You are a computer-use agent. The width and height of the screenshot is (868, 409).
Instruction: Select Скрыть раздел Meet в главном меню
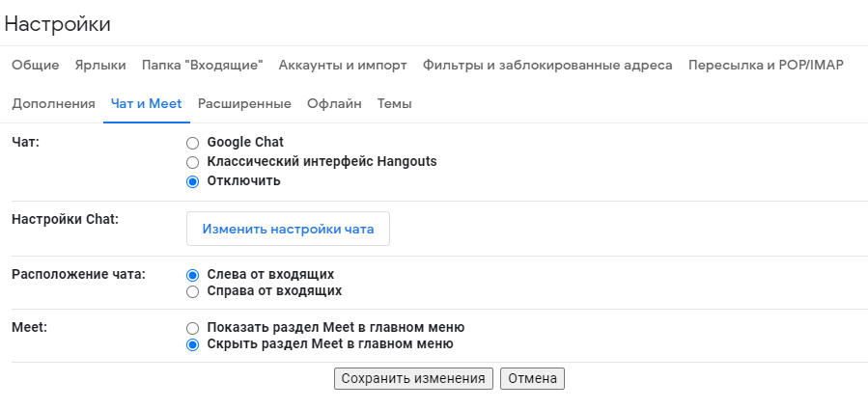click(x=193, y=344)
